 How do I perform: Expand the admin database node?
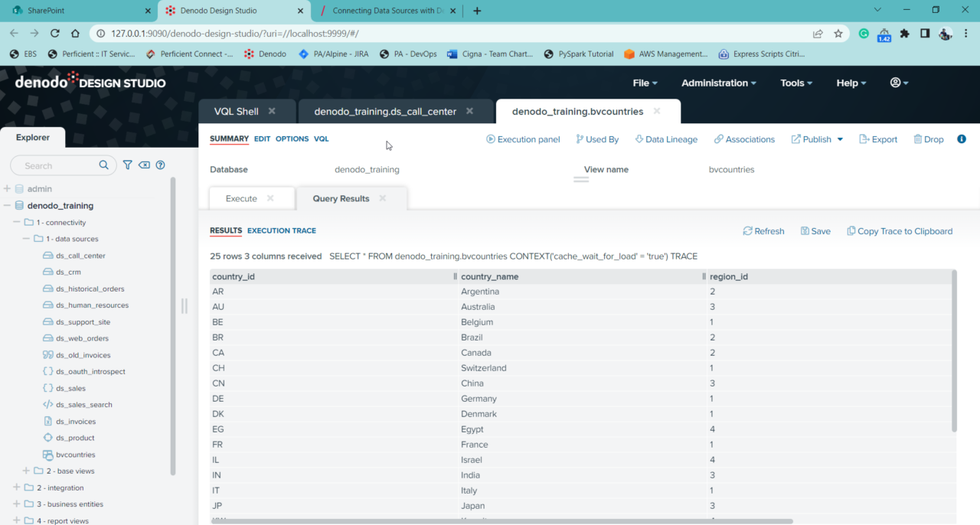(7, 188)
